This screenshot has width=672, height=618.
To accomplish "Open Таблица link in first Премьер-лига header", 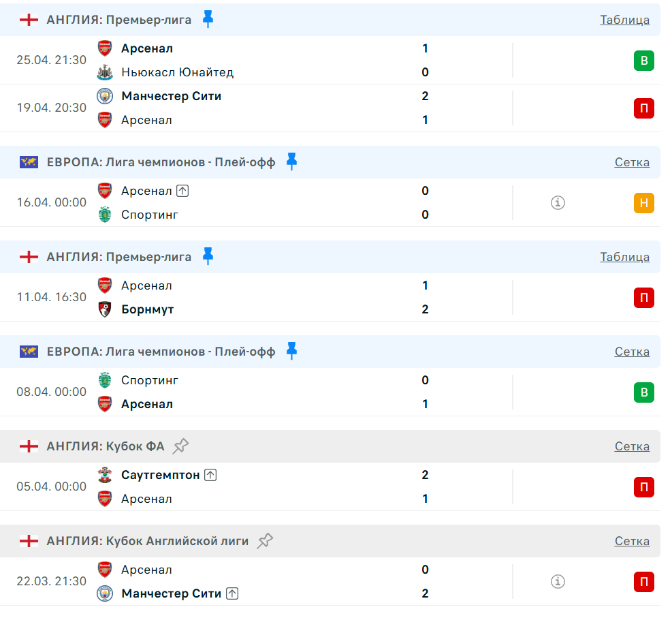I will point(624,20).
